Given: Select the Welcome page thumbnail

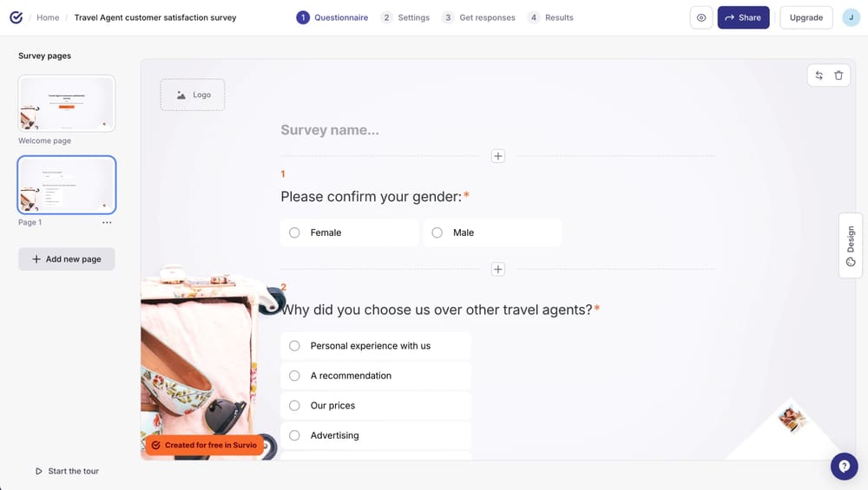Looking at the screenshot, I should pos(67,103).
